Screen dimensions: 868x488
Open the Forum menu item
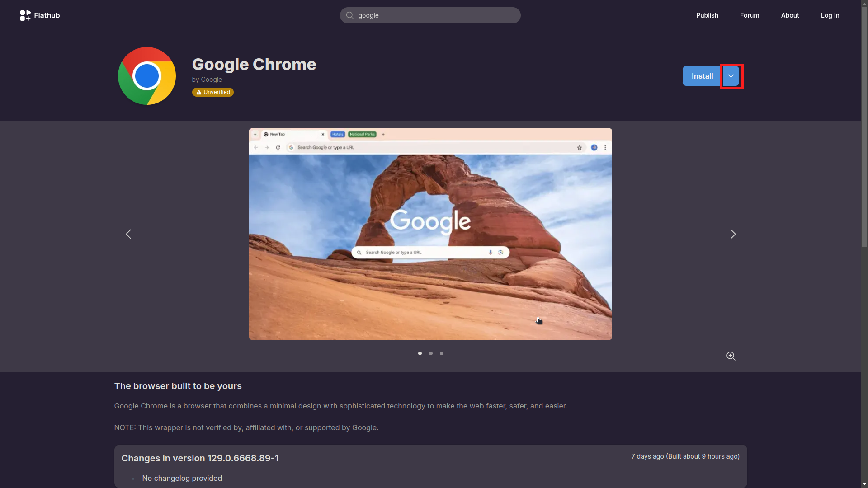tap(750, 15)
